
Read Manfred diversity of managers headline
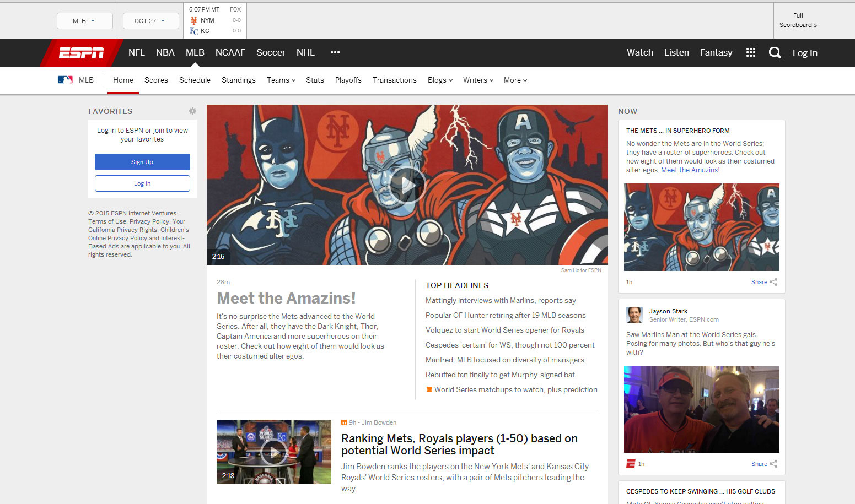(505, 360)
